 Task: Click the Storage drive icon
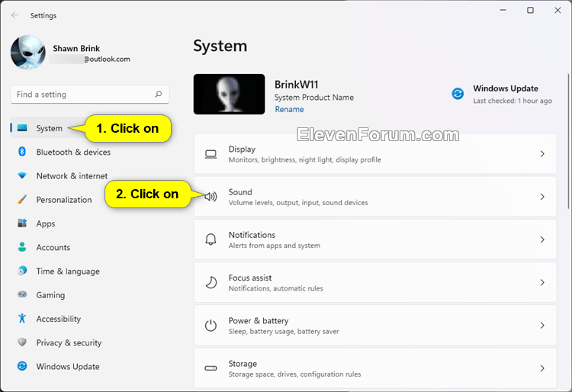click(210, 368)
